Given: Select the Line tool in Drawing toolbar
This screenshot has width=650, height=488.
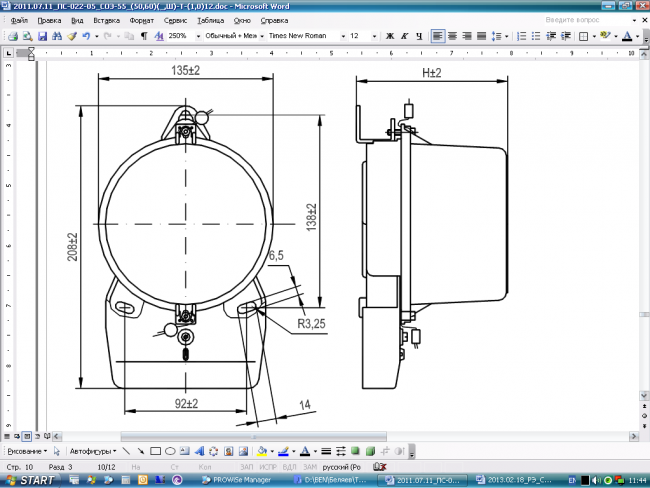Looking at the screenshot, I should [126, 451].
